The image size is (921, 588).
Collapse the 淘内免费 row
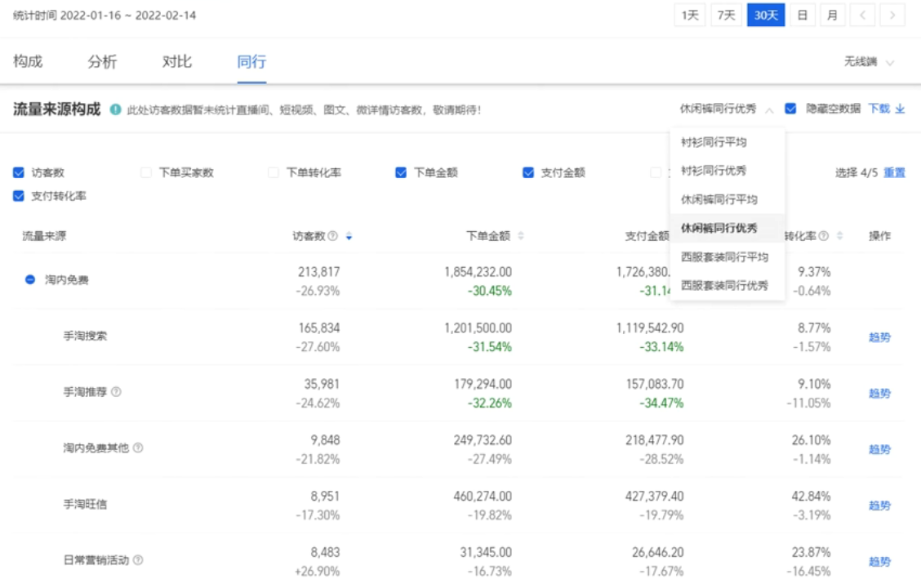pos(30,280)
